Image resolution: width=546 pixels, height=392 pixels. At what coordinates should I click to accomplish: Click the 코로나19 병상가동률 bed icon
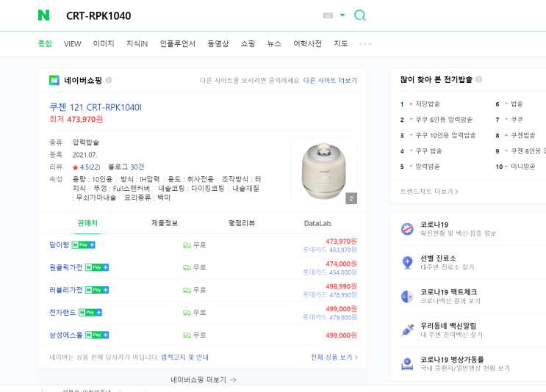pyautogui.click(x=407, y=363)
